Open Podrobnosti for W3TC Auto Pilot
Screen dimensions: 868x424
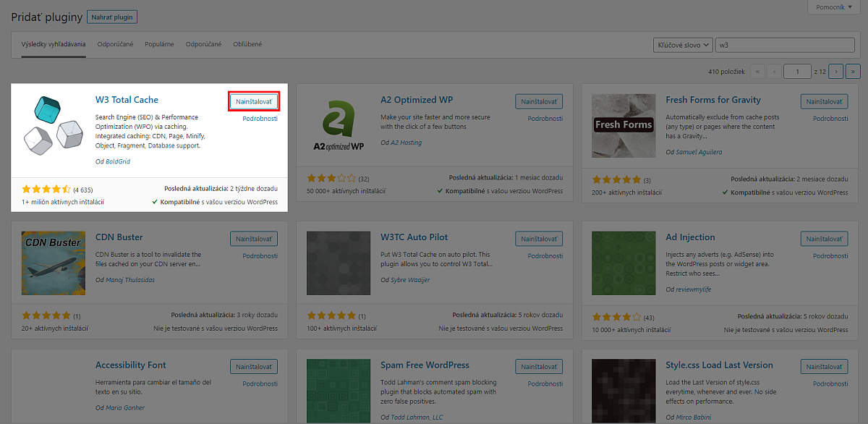(545, 256)
